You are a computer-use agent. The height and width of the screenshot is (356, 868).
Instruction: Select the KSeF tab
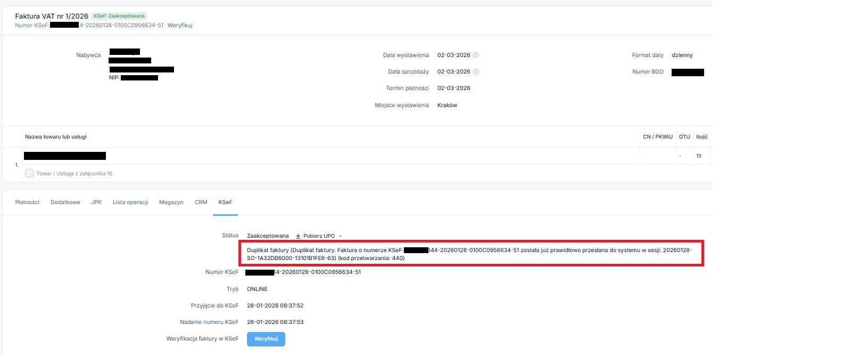225,203
